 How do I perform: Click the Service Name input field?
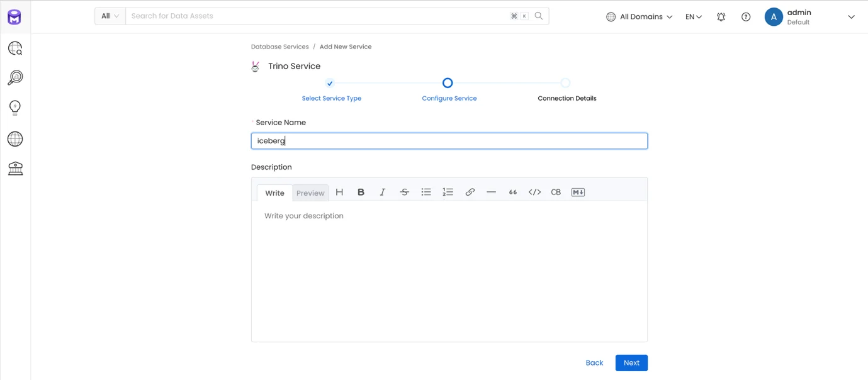pyautogui.click(x=449, y=141)
